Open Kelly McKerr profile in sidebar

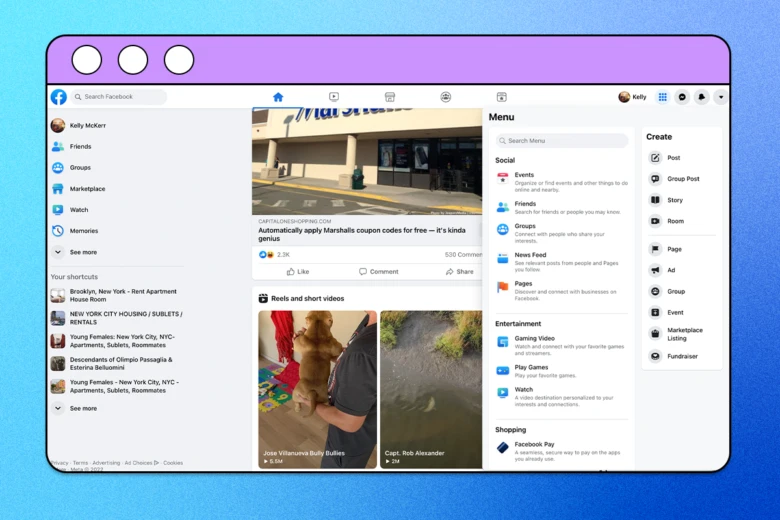coord(79,125)
